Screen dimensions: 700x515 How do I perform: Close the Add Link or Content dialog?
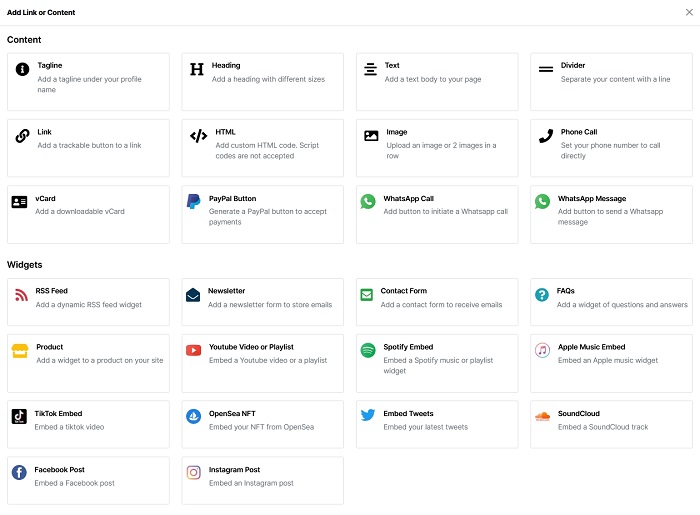[x=689, y=12]
